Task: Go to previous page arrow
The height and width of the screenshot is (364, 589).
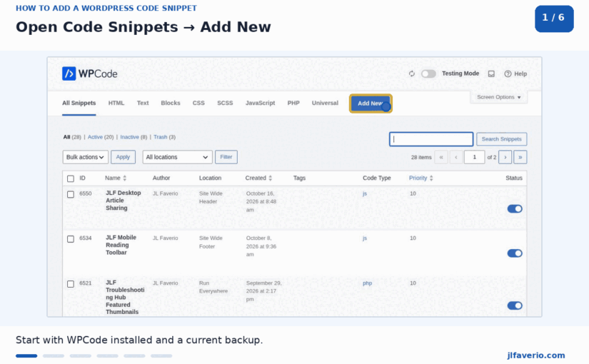Action: [x=456, y=157]
